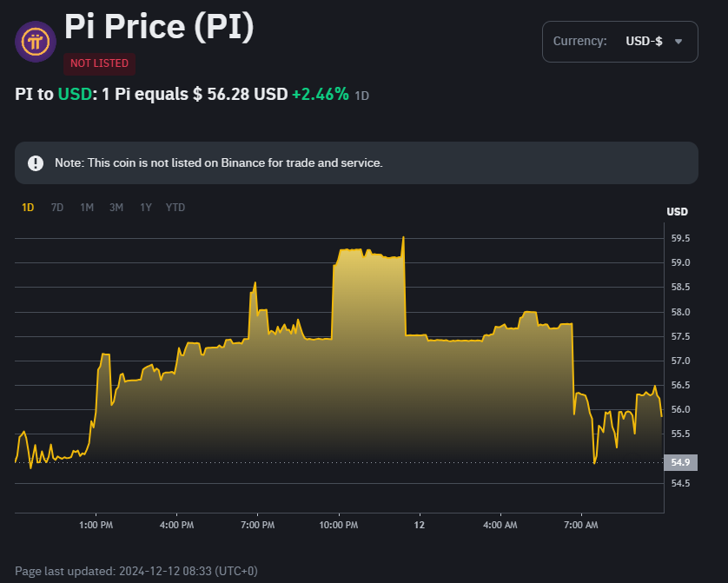
Task: Click the currency dropdown arrow
Action: [678, 42]
